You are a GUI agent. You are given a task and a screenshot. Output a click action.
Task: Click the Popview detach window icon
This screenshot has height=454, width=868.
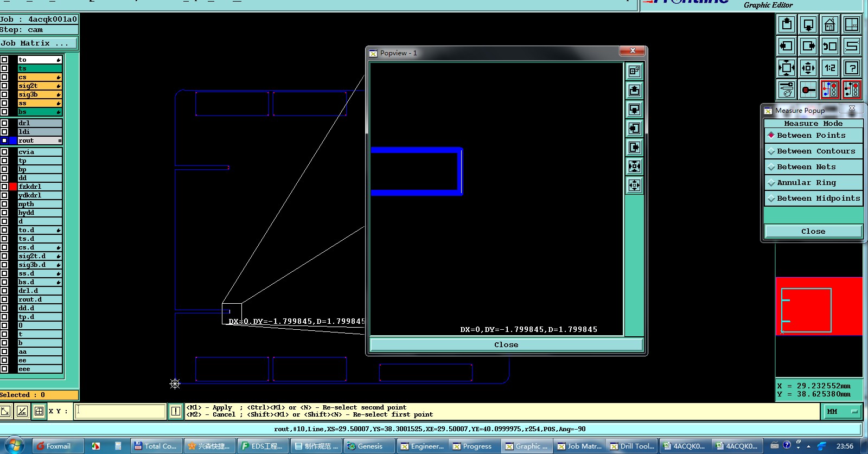click(x=634, y=71)
